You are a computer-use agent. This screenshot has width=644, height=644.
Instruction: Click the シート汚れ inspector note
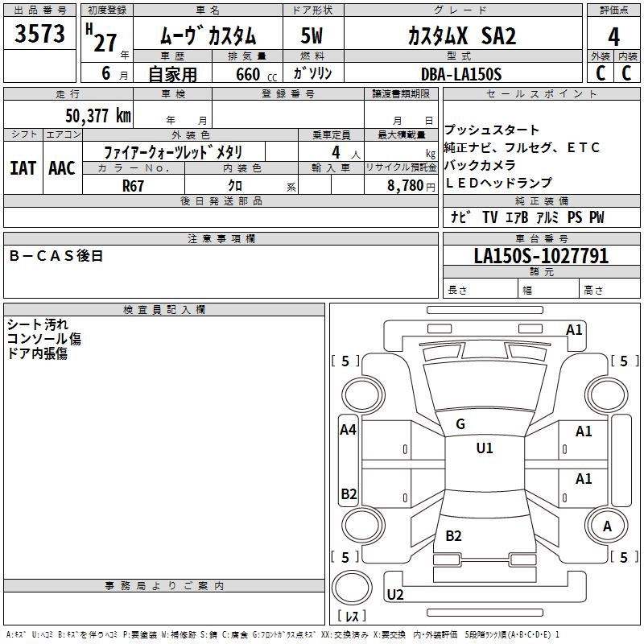pos(38,324)
